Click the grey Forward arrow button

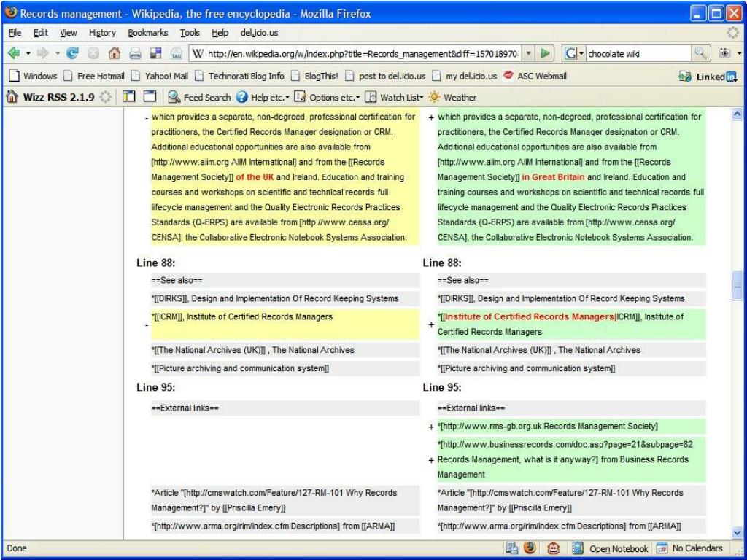[x=43, y=53]
